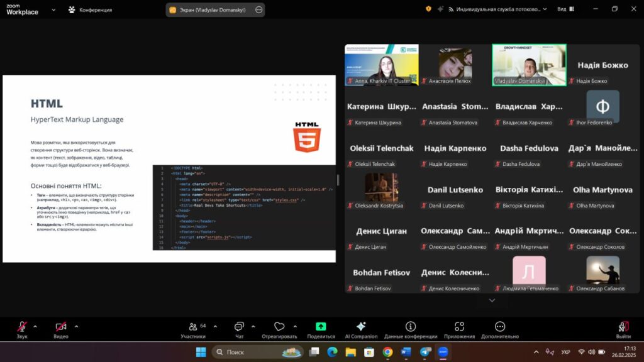
Task: Open the Чат chat panel
Action: [x=239, y=329]
